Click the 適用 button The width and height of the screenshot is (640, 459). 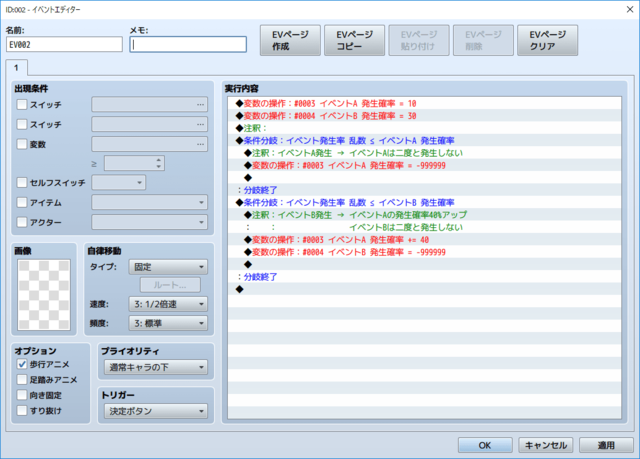point(606,445)
